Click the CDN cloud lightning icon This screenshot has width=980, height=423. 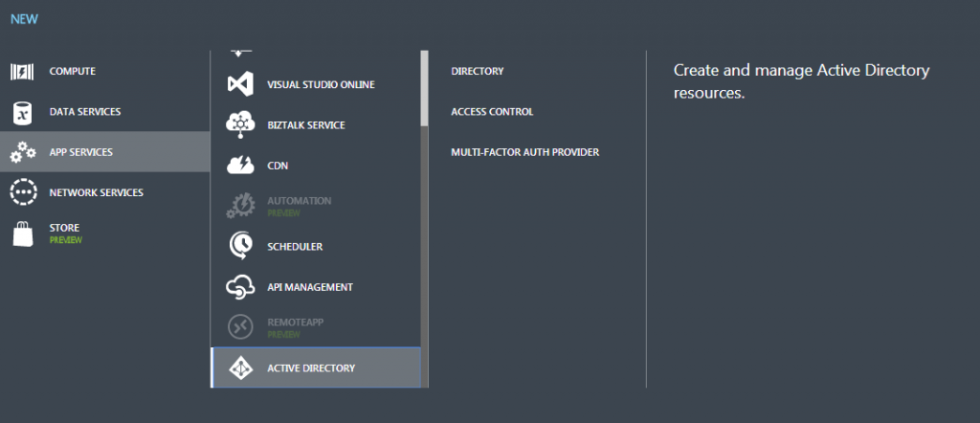click(240, 166)
